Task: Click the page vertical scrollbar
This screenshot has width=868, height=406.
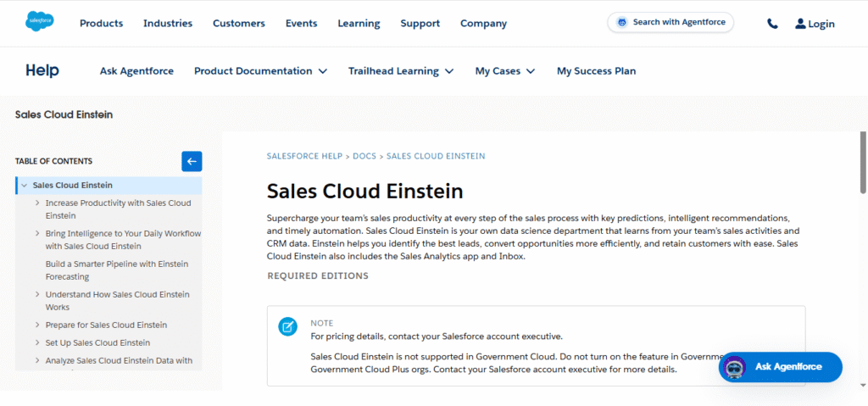Action: 863,161
